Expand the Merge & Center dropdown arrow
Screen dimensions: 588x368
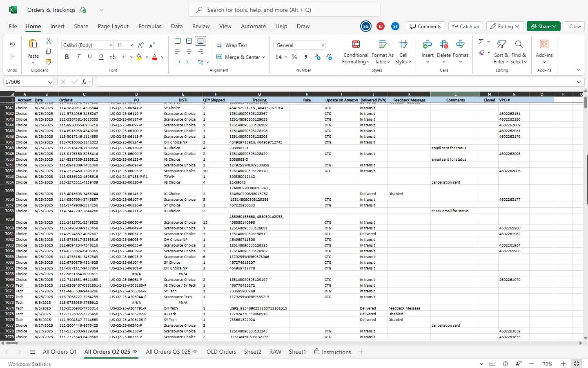click(263, 57)
